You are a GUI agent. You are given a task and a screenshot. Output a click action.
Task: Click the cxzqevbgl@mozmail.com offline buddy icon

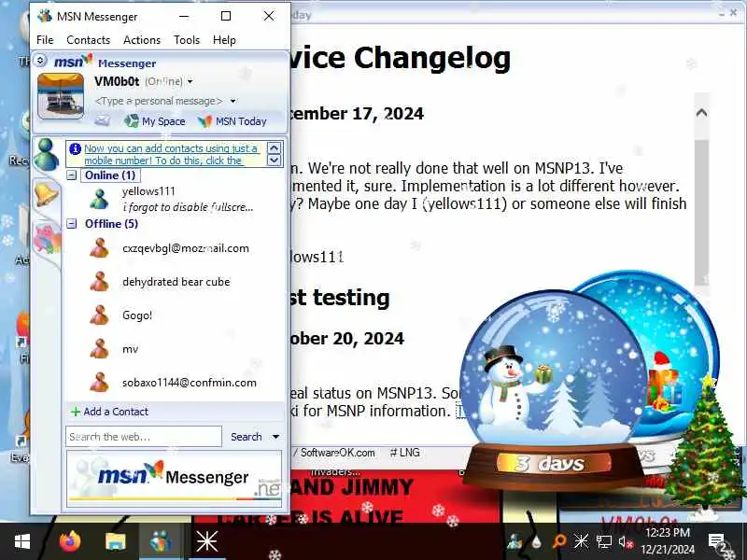[x=99, y=248]
